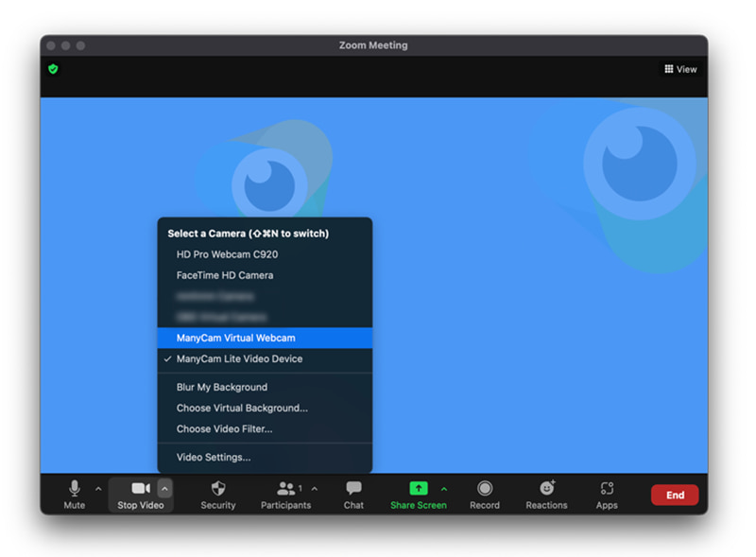Open Reactions emoji menu
Viewport: 756px width, 557px height.
pyautogui.click(x=546, y=495)
